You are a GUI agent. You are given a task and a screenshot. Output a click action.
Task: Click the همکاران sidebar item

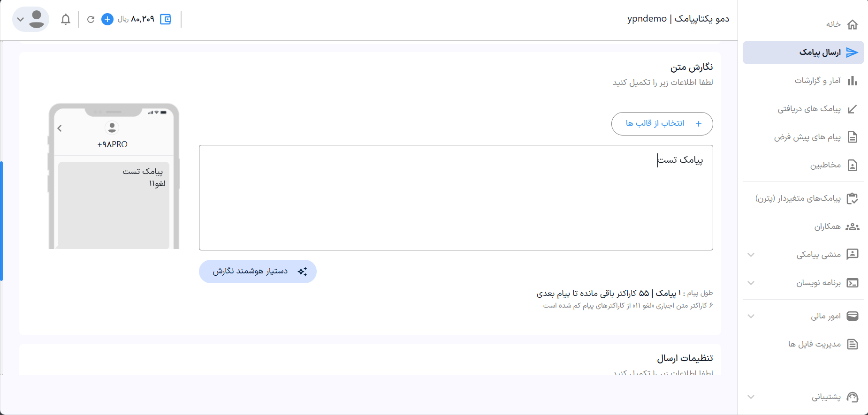click(x=827, y=226)
